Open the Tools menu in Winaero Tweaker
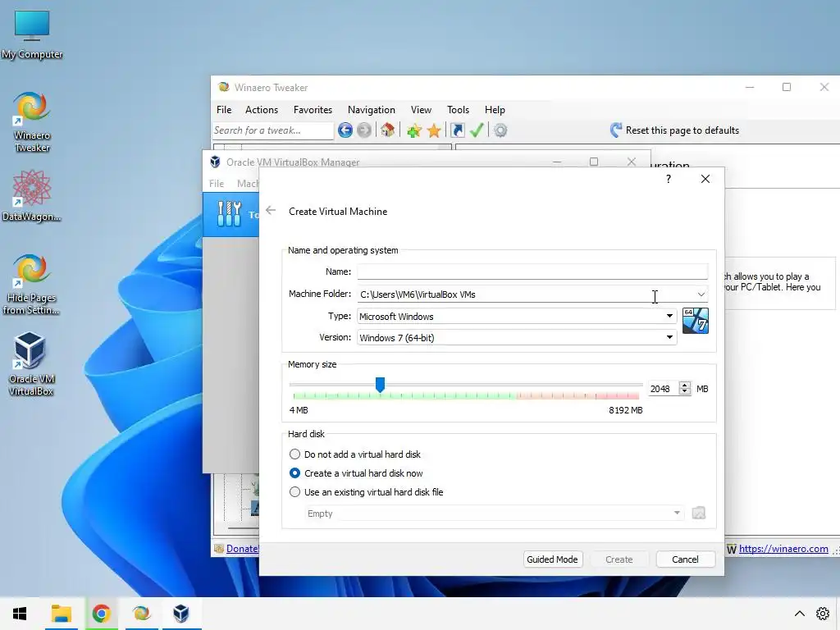Screen dimensions: 840x630 (458, 110)
